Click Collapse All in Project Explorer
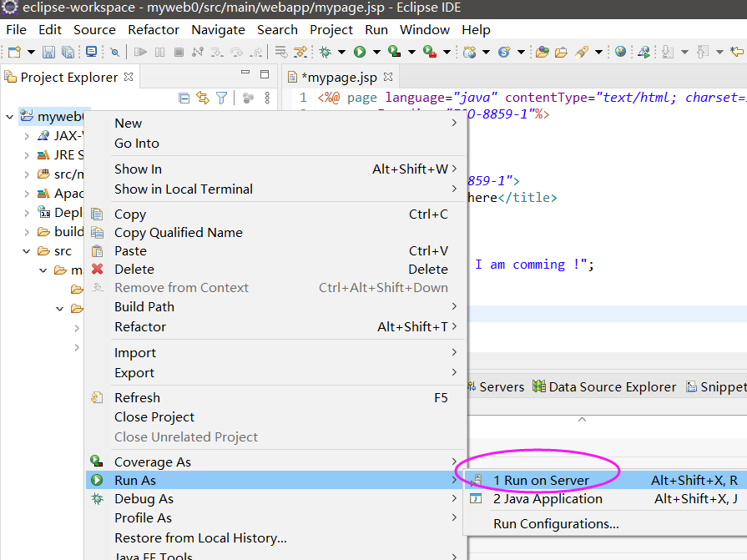 [x=184, y=98]
